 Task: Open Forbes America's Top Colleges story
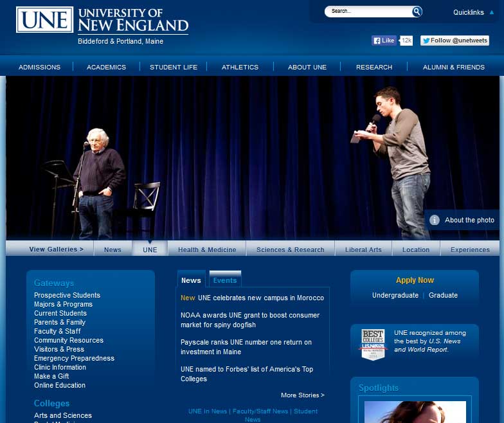[x=247, y=374]
